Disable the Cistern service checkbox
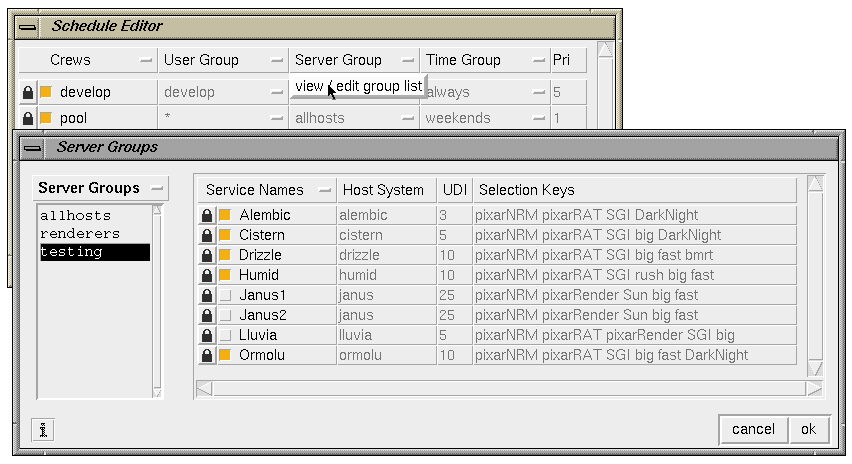Screen dimensions: 852x464 point(225,235)
